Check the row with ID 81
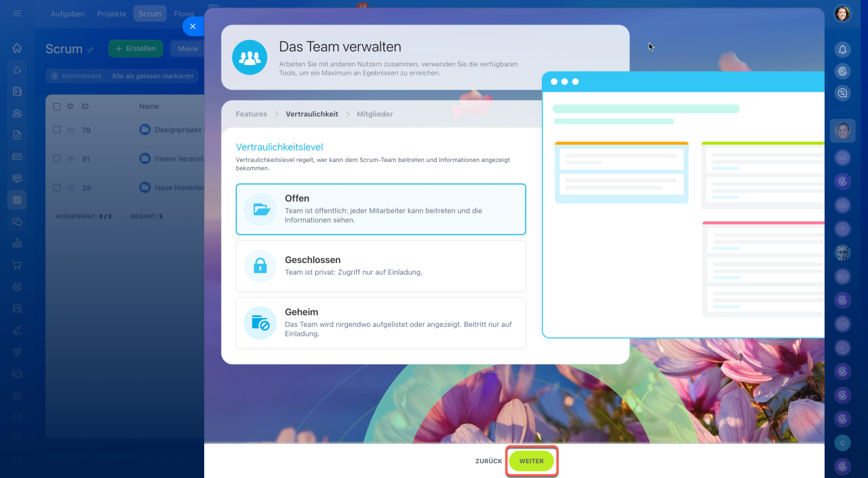The width and height of the screenshot is (868, 478). [x=57, y=159]
